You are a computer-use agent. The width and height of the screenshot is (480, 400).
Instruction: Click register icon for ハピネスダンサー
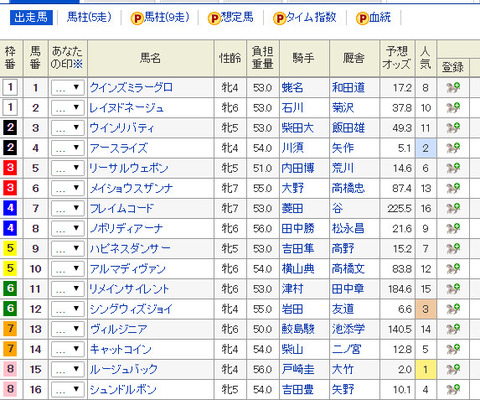click(x=453, y=249)
